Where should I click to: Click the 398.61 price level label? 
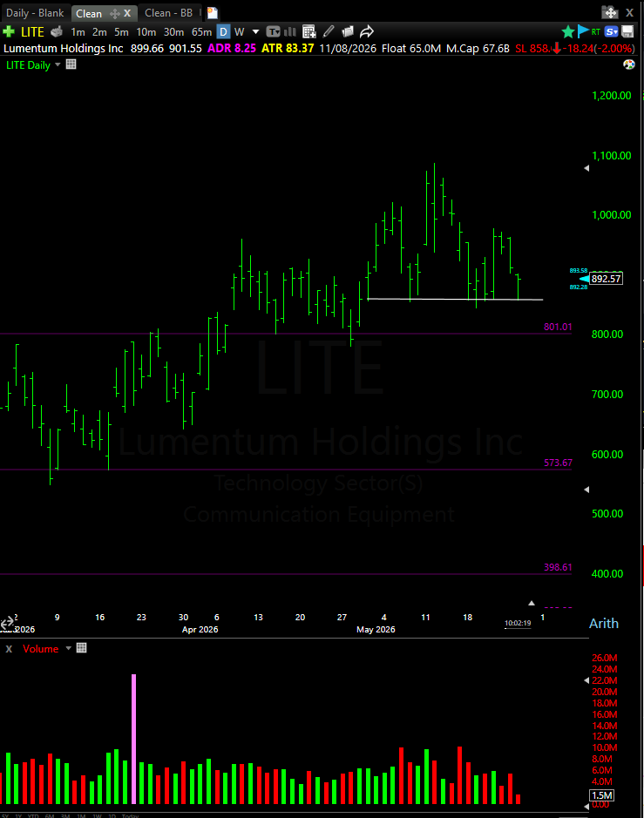tap(558, 567)
